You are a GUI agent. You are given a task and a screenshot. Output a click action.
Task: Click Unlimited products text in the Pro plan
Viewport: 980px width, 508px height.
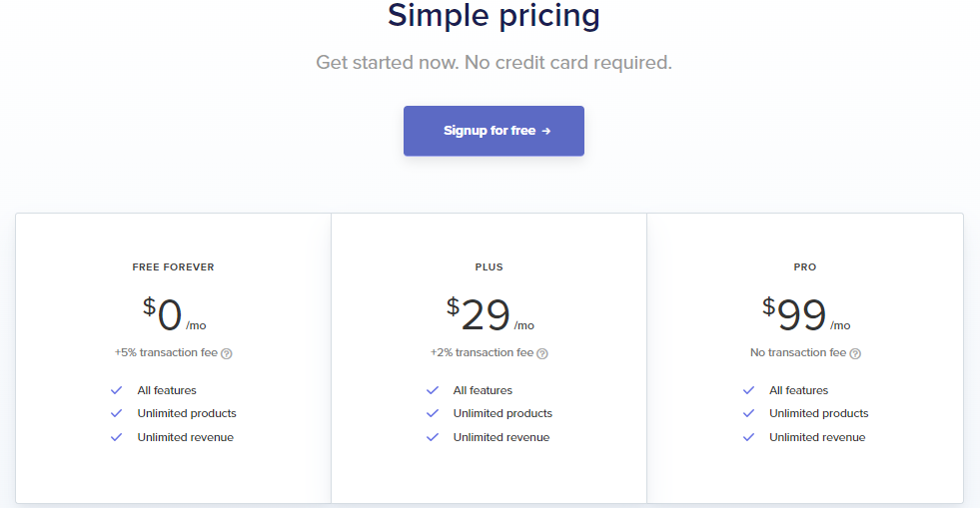818,413
